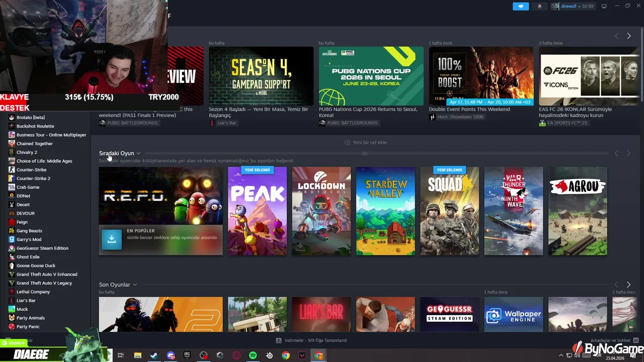Viewport: 644px width, 362px height.
Task: Click the Garry's Mod icon in list
Action: click(x=12, y=239)
